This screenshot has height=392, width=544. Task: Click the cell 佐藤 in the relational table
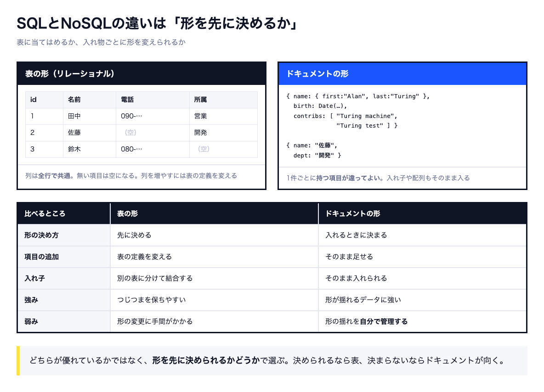pos(90,133)
